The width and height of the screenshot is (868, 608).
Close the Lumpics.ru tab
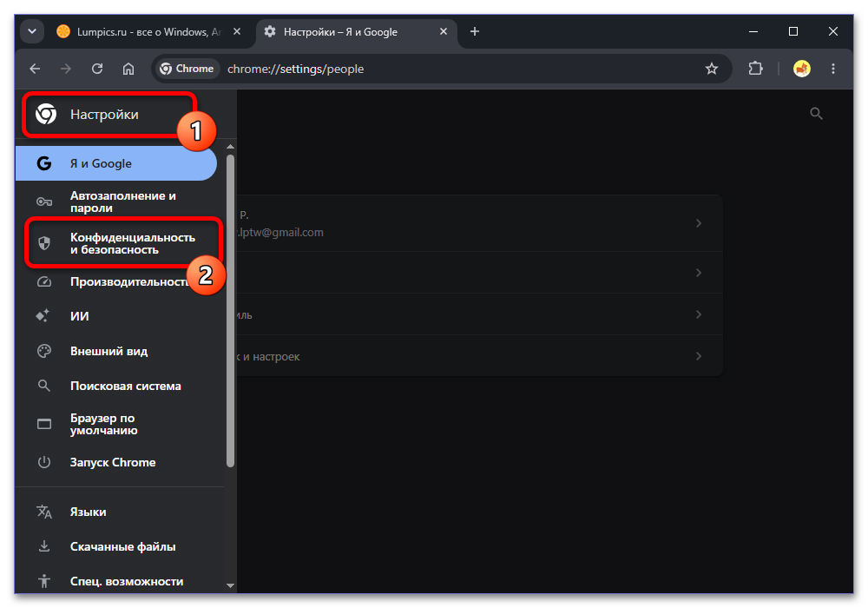237,31
